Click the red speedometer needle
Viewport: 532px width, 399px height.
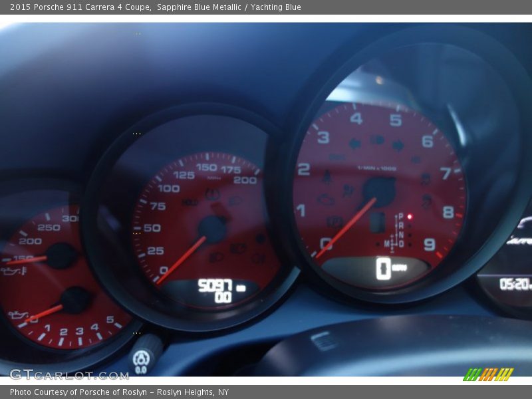coord(181,260)
